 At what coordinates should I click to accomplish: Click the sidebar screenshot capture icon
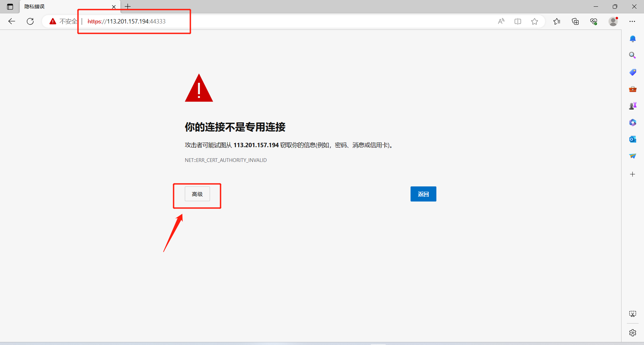tap(633, 314)
